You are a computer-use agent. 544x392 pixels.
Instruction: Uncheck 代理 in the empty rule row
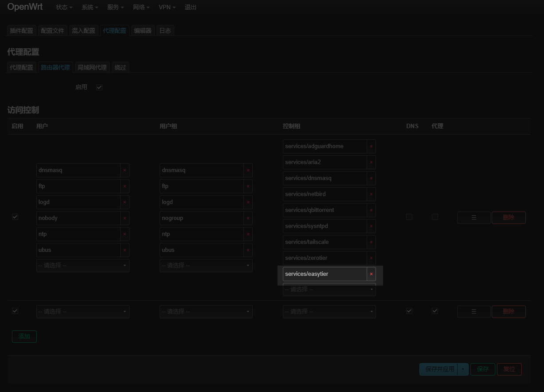pyautogui.click(x=435, y=311)
